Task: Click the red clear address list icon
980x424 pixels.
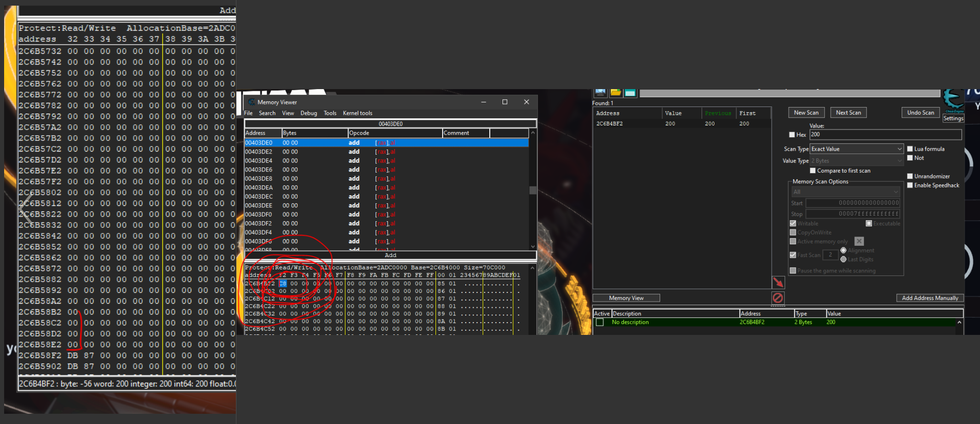Action: (x=778, y=298)
